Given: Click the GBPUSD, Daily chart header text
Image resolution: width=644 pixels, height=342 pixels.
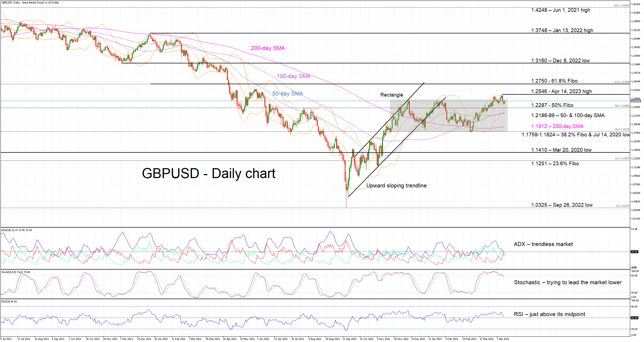Looking at the screenshot, I should [x=30, y=2].
